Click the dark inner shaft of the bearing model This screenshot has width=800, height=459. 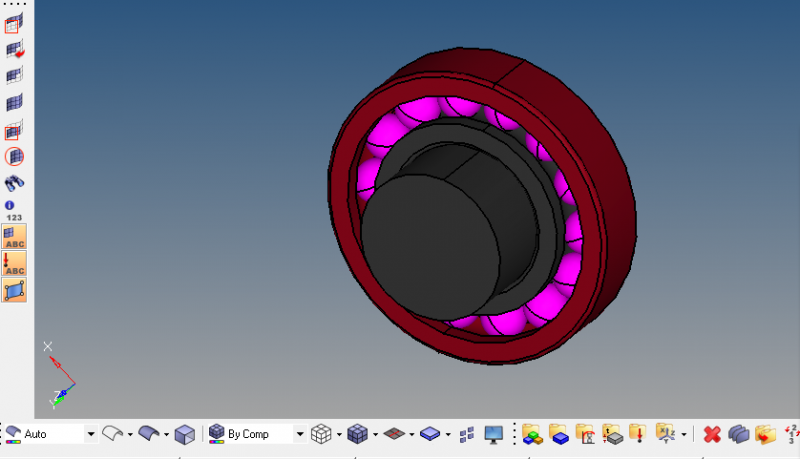pyautogui.click(x=430, y=247)
